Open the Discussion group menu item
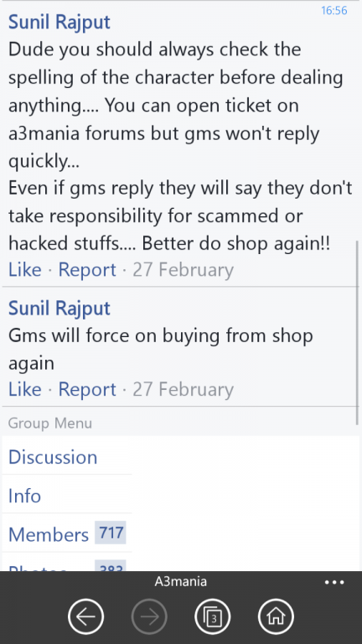 tap(53, 457)
